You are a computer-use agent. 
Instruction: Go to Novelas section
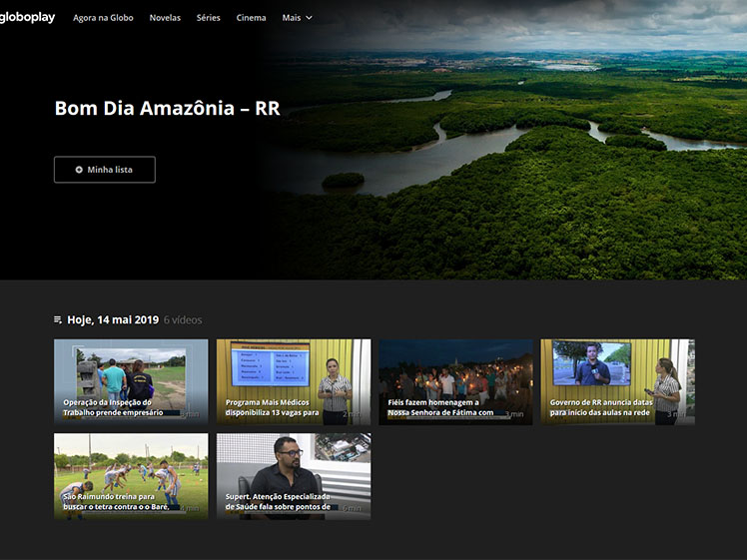[165, 18]
